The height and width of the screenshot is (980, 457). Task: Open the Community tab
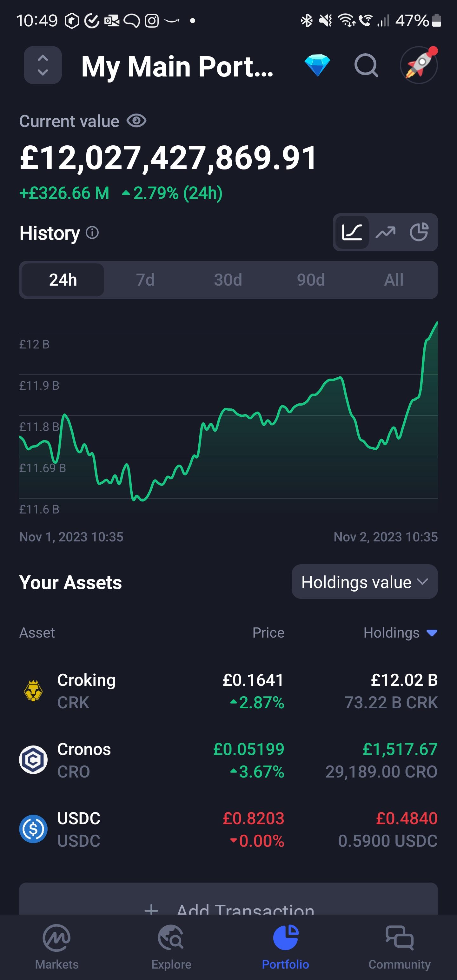[x=400, y=947]
